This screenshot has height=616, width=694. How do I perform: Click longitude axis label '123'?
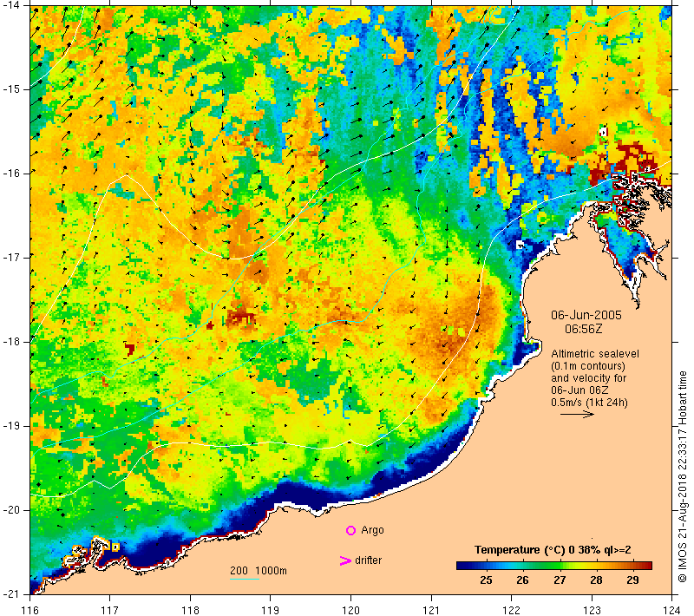pyautogui.click(x=592, y=610)
